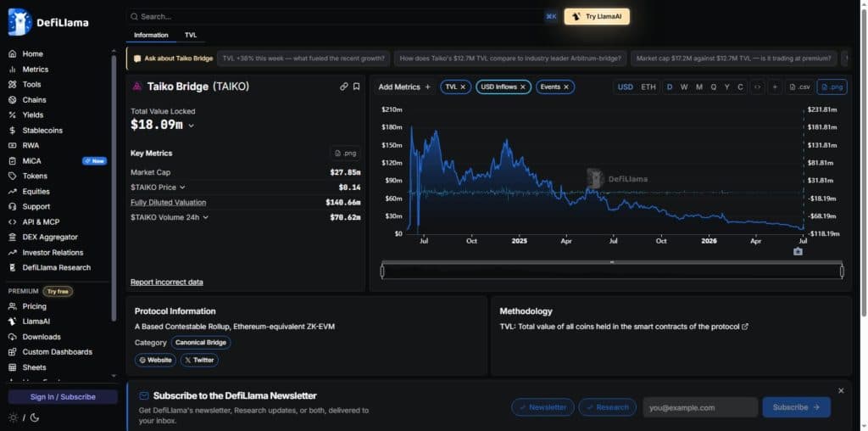Screen dimensions: 868x431
Task: Click right handle of chart range slider
Action: 842,271
